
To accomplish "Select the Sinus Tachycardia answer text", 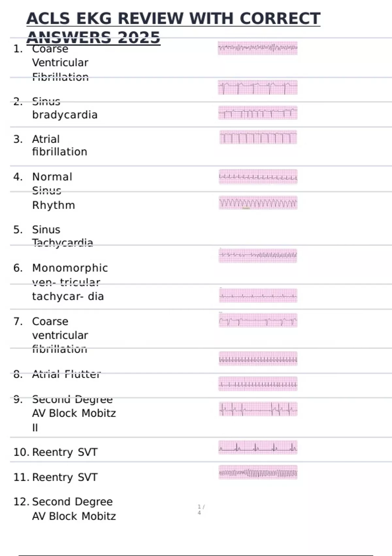I will (x=62, y=236).
